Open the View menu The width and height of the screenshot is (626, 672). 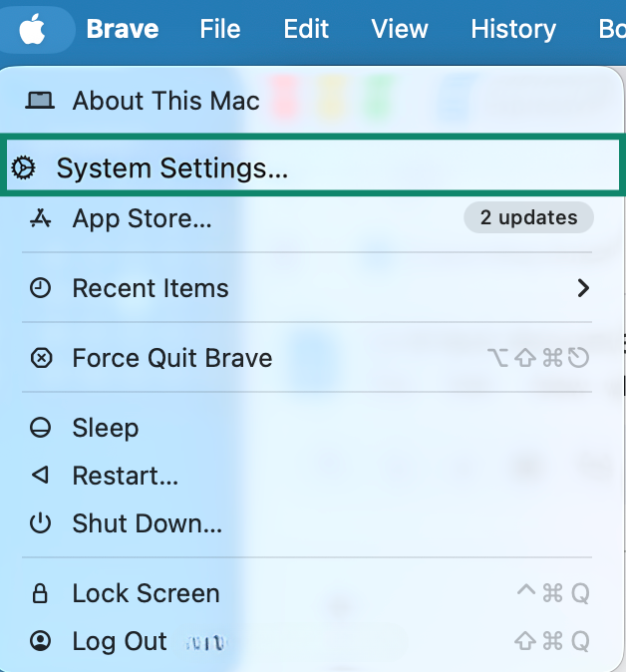point(400,28)
